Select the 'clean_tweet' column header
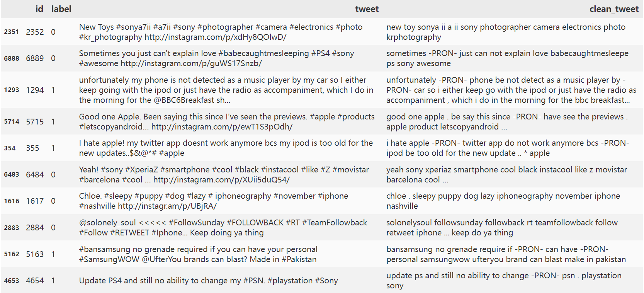Screen dimensions: 644x293 coord(613,9)
